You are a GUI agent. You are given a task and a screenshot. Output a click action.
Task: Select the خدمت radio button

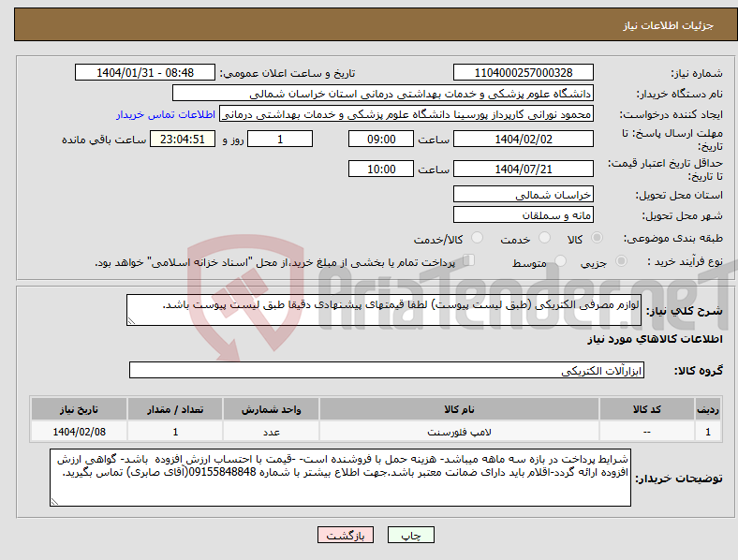click(544, 238)
